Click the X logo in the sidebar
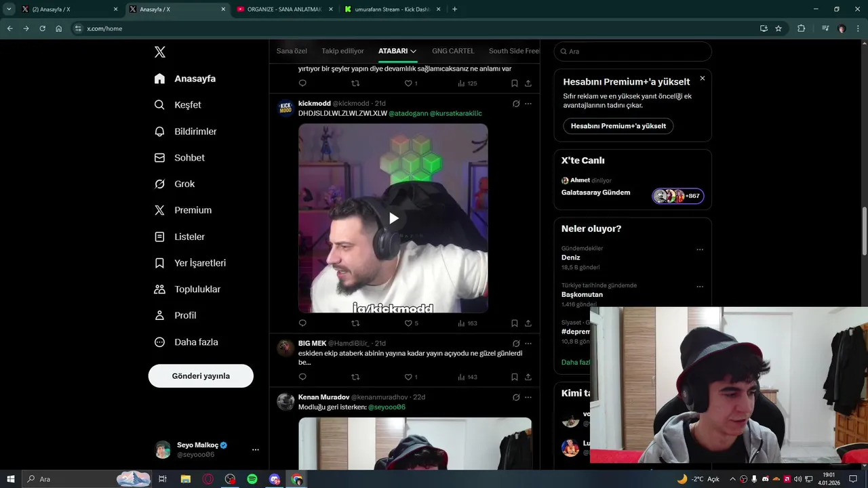The width and height of the screenshot is (868, 488). pos(159,52)
